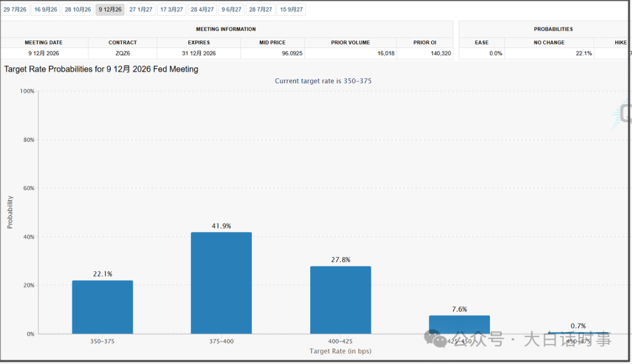
Task: Switch to the 9 6月27 meeting tab
Action: click(231, 10)
